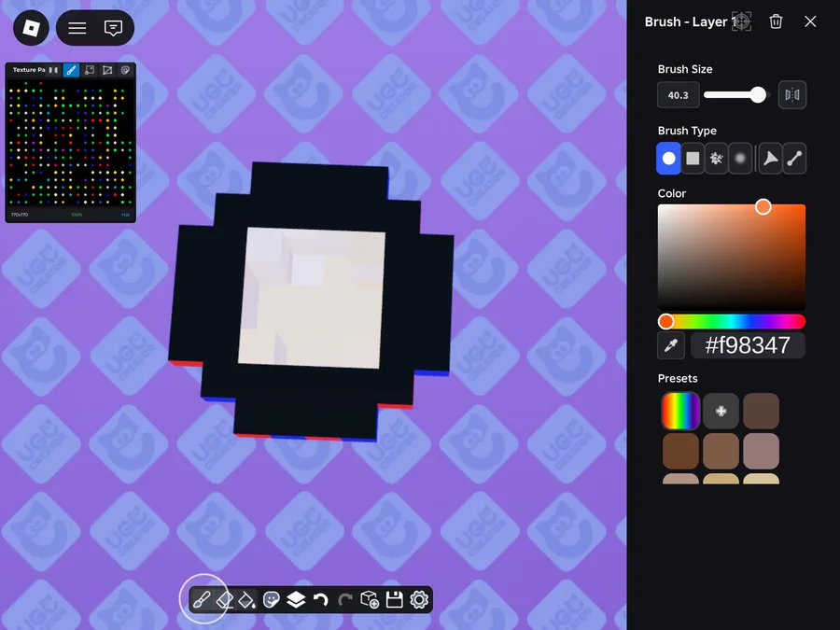The image size is (840, 630).
Task: Click in the color saturation picker area
Action: pyautogui.click(x=731, y=258)
